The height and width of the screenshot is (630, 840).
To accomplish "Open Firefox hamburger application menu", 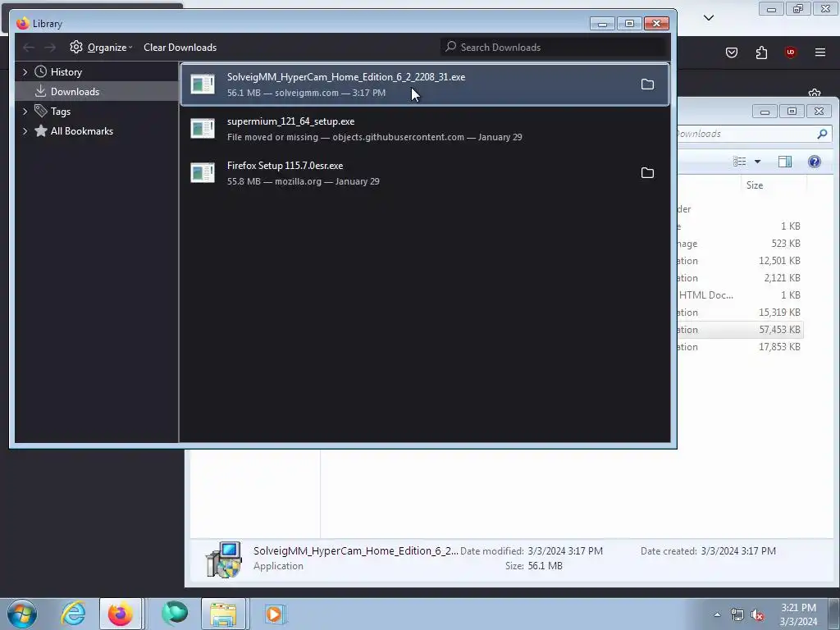I will [819, 52].
